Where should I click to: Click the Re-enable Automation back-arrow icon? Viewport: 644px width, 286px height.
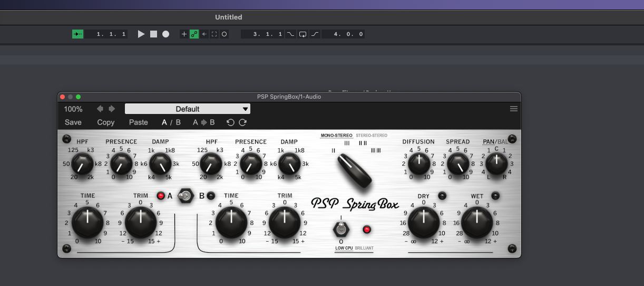coord(204,34)
